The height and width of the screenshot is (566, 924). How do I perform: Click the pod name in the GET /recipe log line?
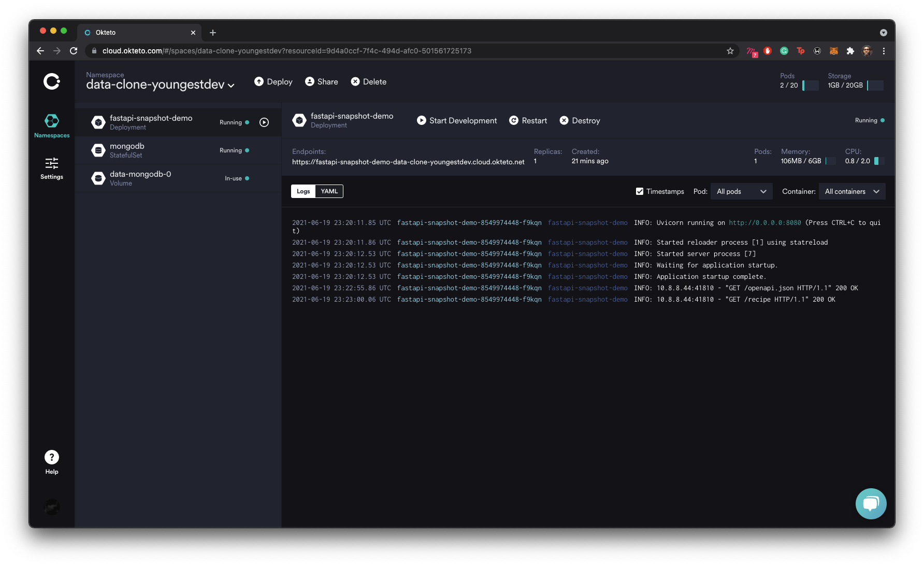tap(469, 300)
